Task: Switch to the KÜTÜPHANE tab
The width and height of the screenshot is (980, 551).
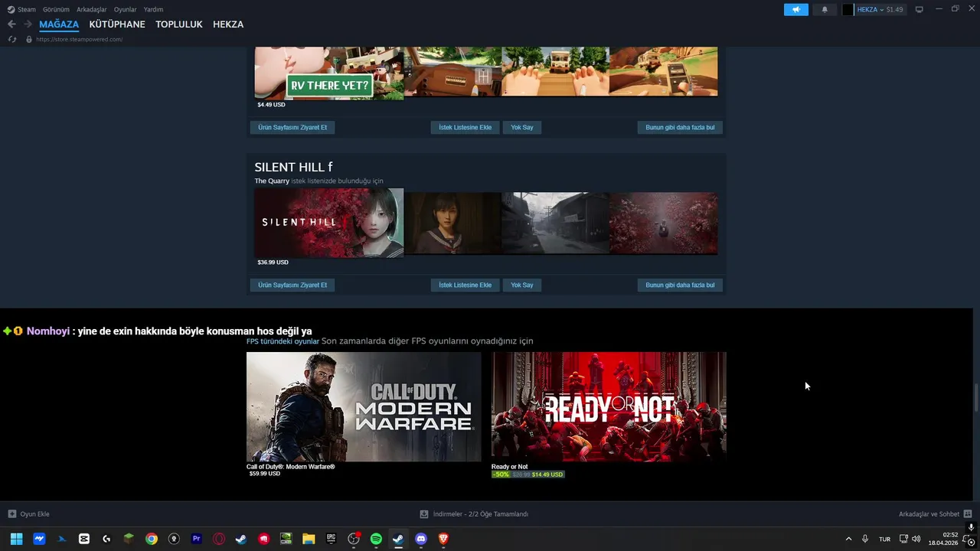Action: pos(117,24)
